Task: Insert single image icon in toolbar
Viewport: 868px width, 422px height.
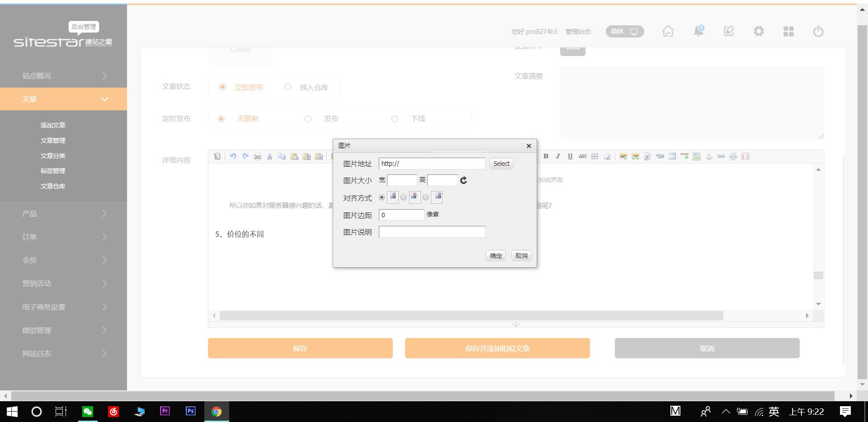Action: click(623, 156)
